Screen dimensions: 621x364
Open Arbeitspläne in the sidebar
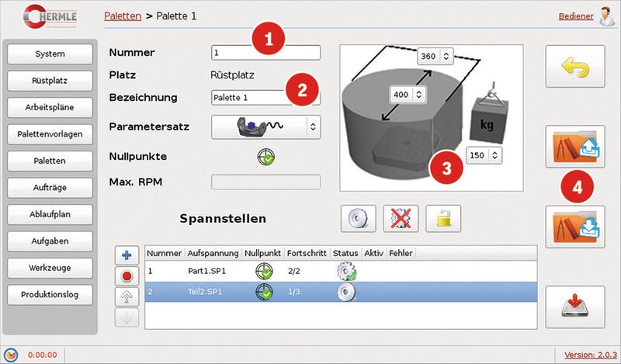pyautogui.click(x=50, y=107)
